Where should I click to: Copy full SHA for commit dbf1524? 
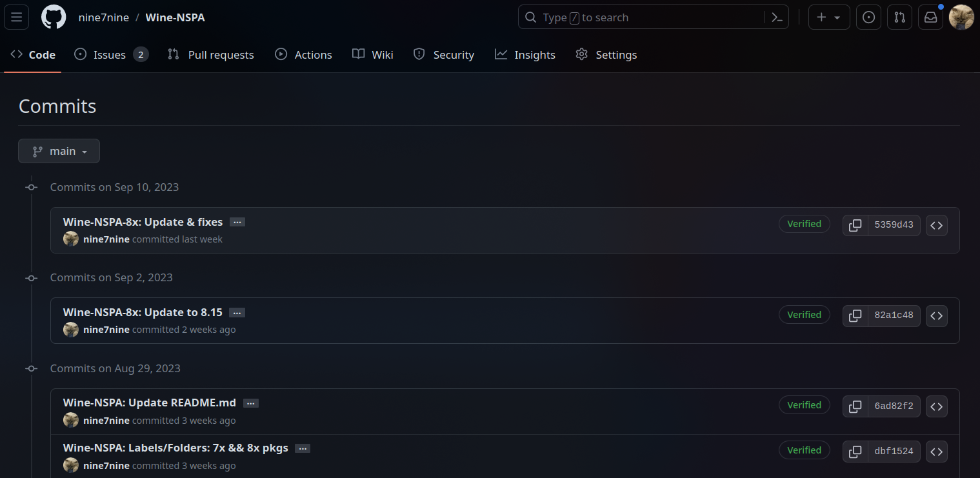tap(855, 452)
